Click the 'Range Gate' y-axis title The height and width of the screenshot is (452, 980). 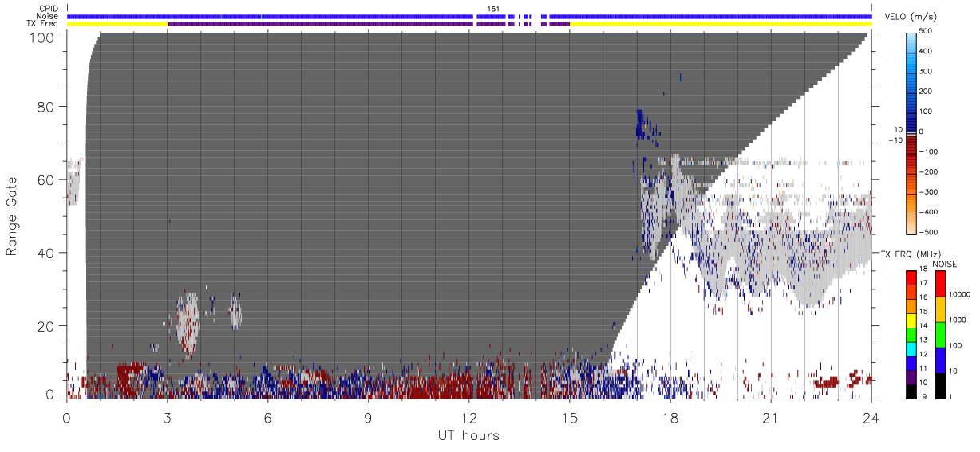point(12,216)
